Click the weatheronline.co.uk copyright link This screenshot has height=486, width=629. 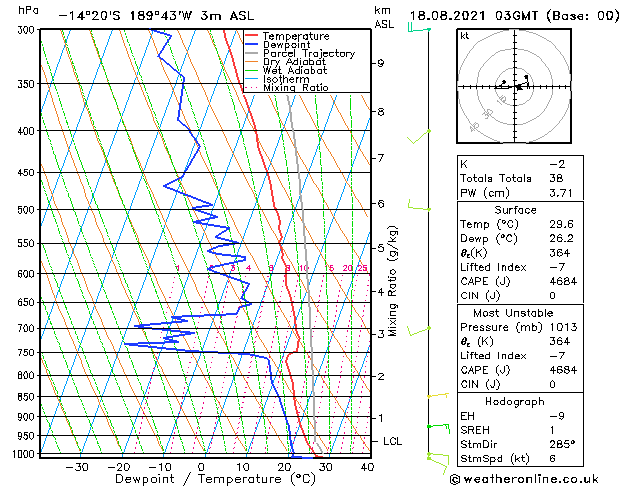(x=524, y=479)
